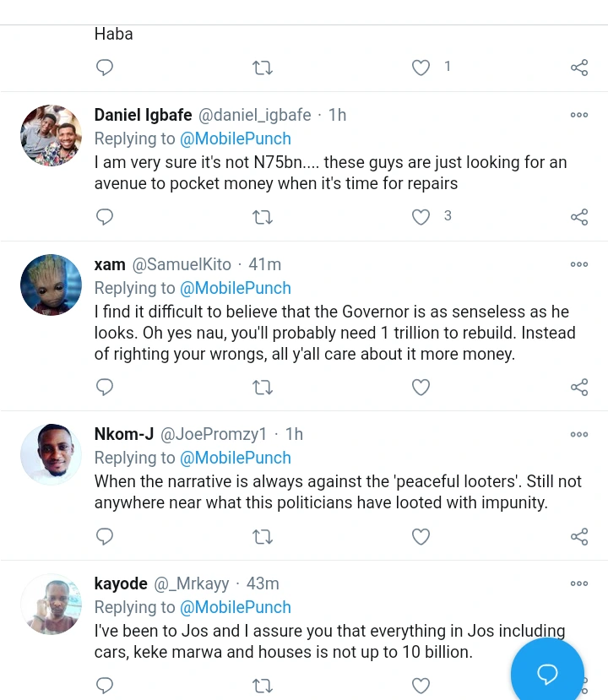
Task: Share xam's tweet
Action: click(x=579, y=387)
